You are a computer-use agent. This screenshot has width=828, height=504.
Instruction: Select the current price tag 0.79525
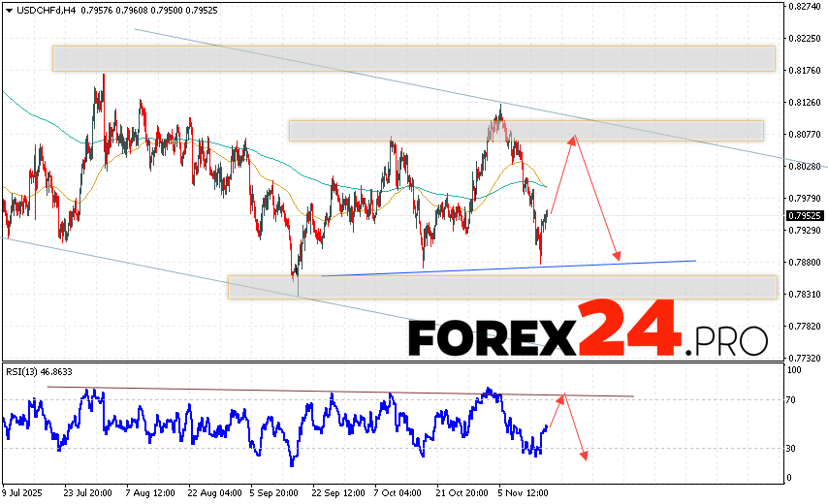click(803, 216)
